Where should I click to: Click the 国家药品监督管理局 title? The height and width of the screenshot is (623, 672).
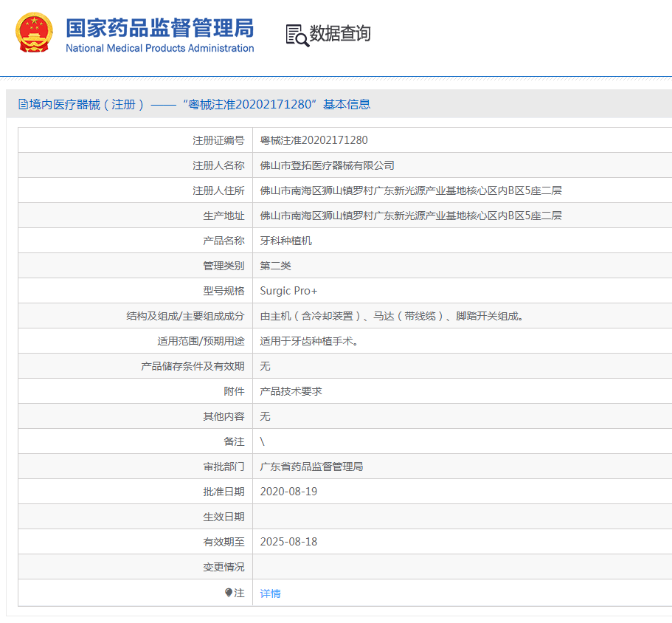click(x=160, y=28)
